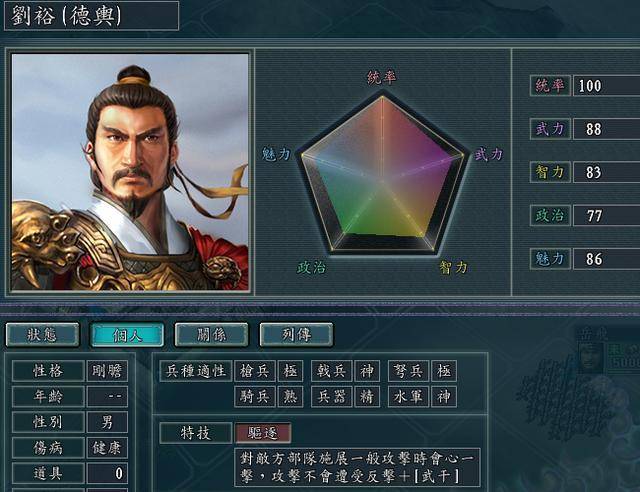
Task: Select the 戟兵 troop aptitude cell
Action: tap(331, 371)
